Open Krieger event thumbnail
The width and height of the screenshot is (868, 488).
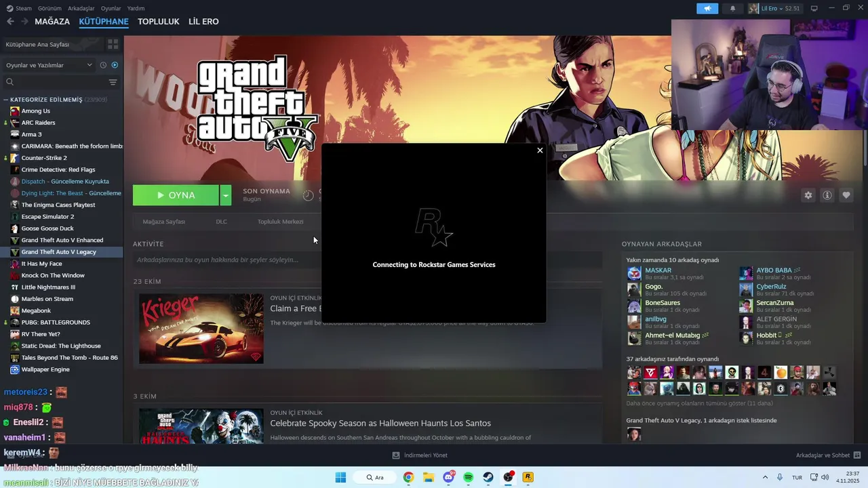click(x=201, y=328)
